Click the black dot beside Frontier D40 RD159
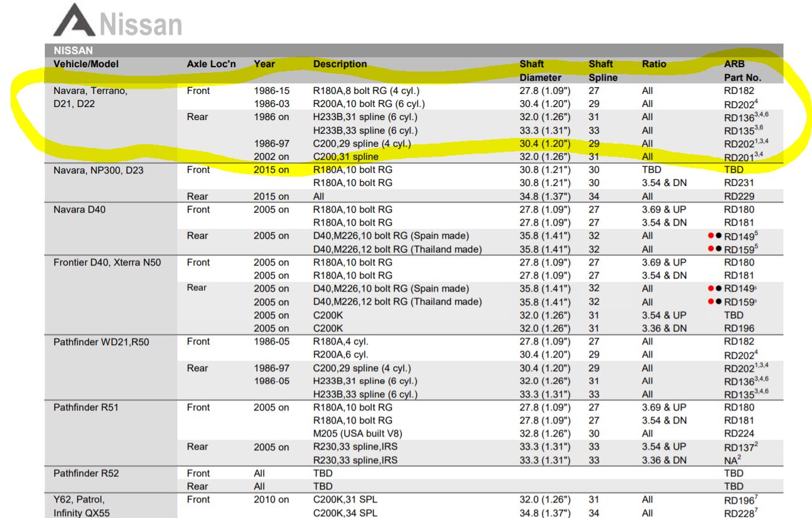Image resolution: width=812 pixels, height=518 pixels. (718, 302)
